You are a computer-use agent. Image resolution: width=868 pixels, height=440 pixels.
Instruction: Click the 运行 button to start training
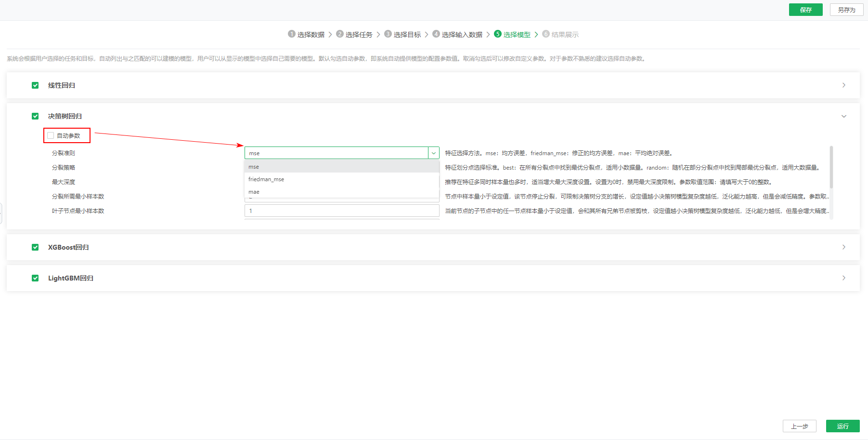pyautogui.click(x=843, y=426)
